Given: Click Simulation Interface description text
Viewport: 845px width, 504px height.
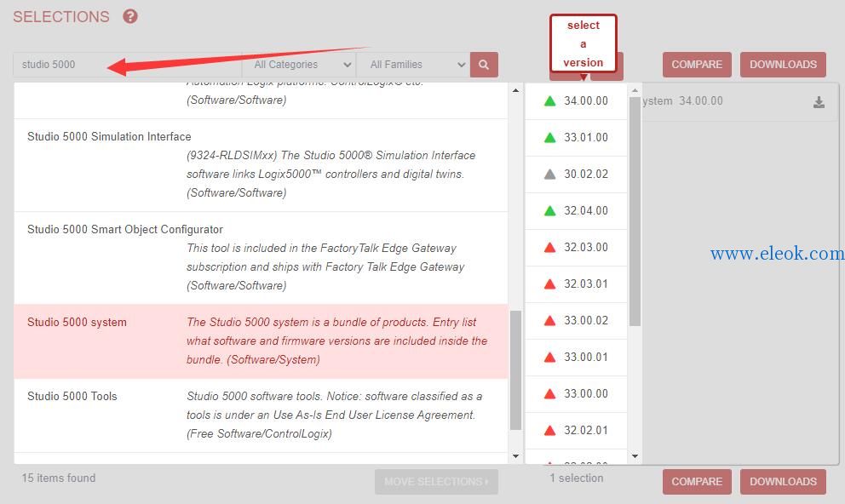Looking at the screenshot, I should pyautogui.click(x=331, y=174).
